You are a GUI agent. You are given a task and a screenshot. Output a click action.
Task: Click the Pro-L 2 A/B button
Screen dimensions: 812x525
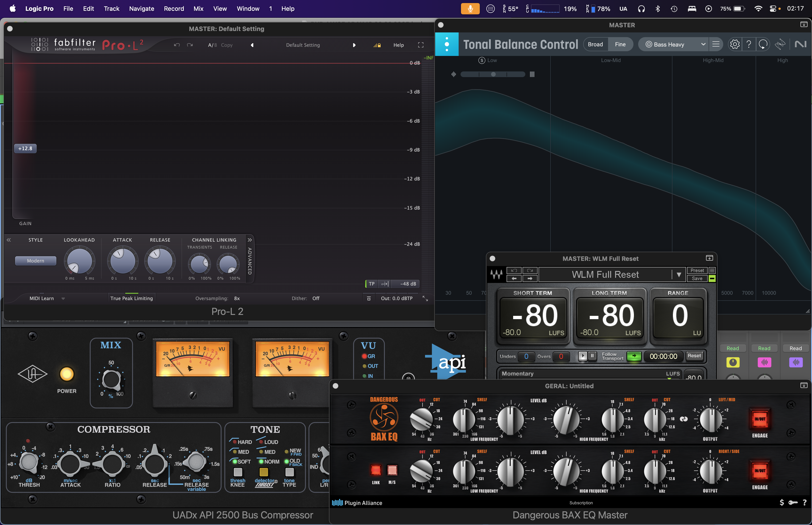point(212,45)
